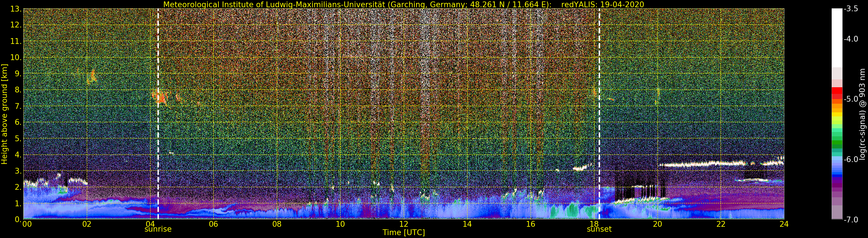The height and width of the screenshot is (238, 868).
Task: Select the "10" time axis tick label
Action: (340, 224)
